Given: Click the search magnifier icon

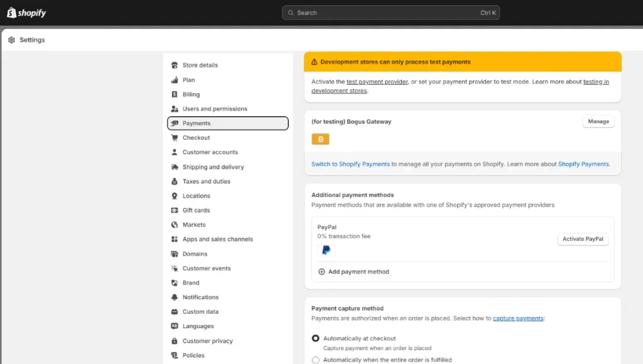Looking at the screenshot, I should (x=291, y=13).
